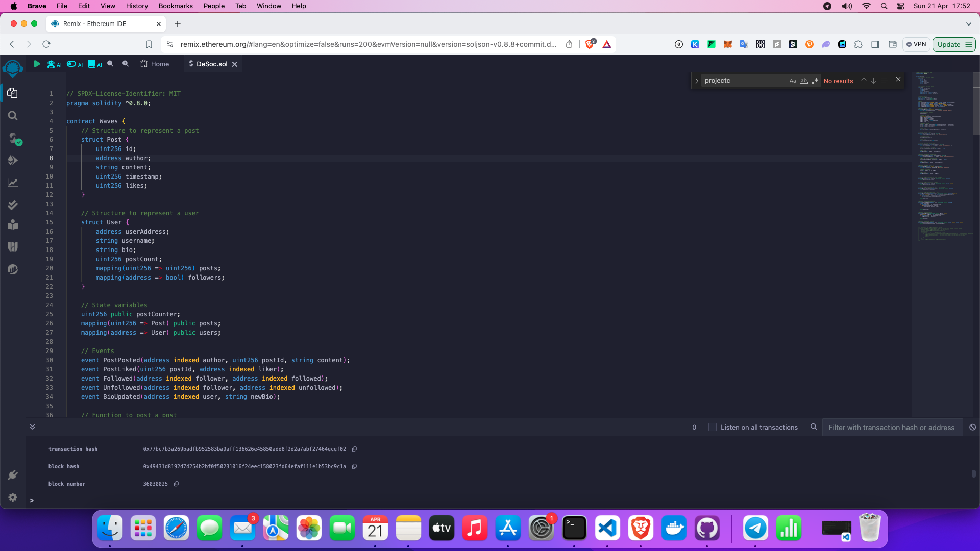Open the File explorer panel

pos(13,93)
